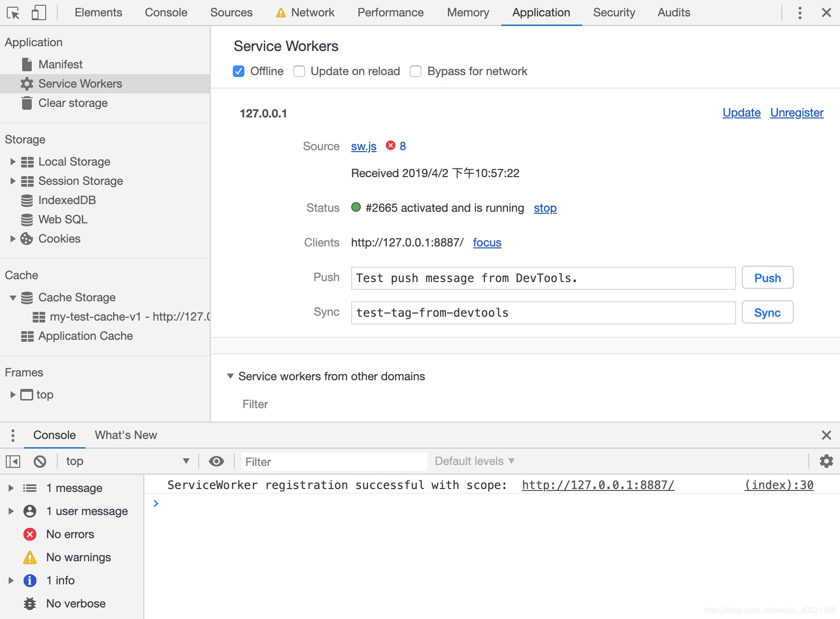
Task: Open the Audits tab
Action: click(x=674, y=13)
